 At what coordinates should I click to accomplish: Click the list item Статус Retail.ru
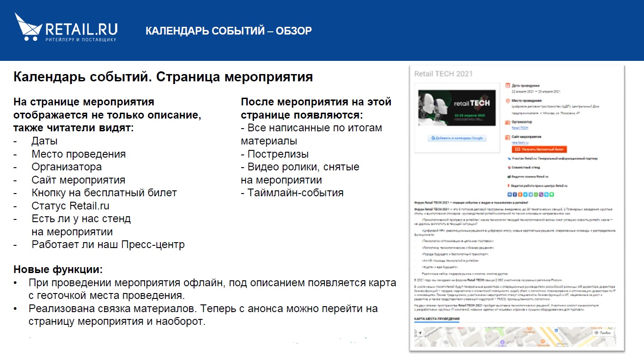tap(70, 206)
